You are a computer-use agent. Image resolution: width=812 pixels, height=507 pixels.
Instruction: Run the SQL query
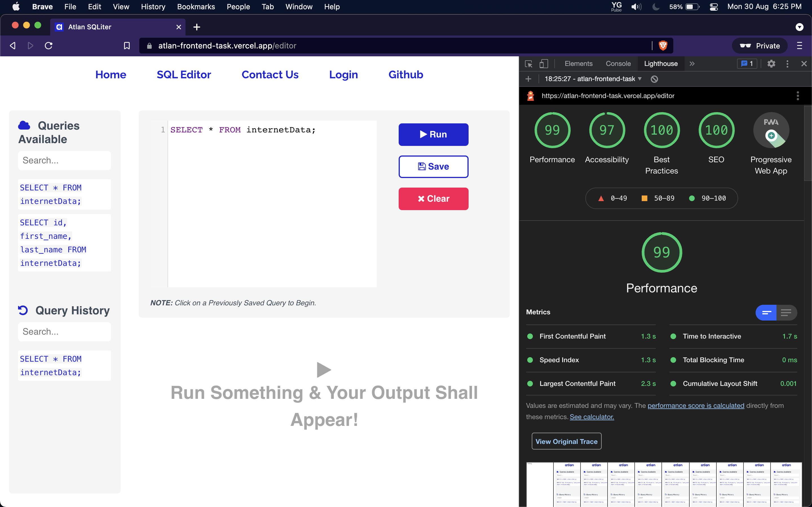click(x=433, y=134)
